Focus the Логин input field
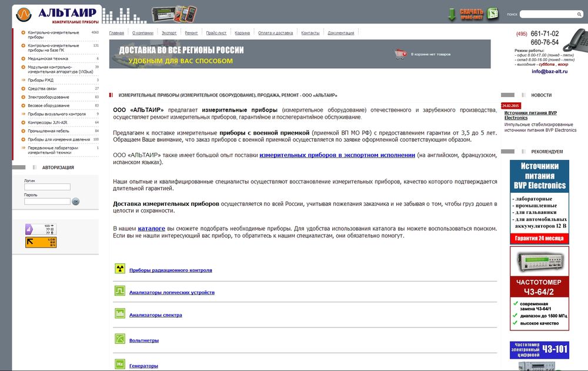This screenshot has width=588, height=371. coord(47,187)
